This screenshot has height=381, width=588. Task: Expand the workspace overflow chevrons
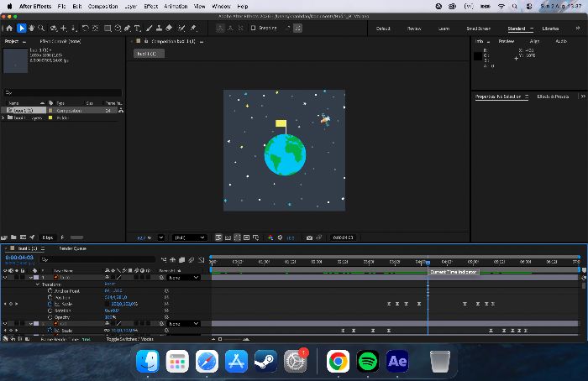578,29
